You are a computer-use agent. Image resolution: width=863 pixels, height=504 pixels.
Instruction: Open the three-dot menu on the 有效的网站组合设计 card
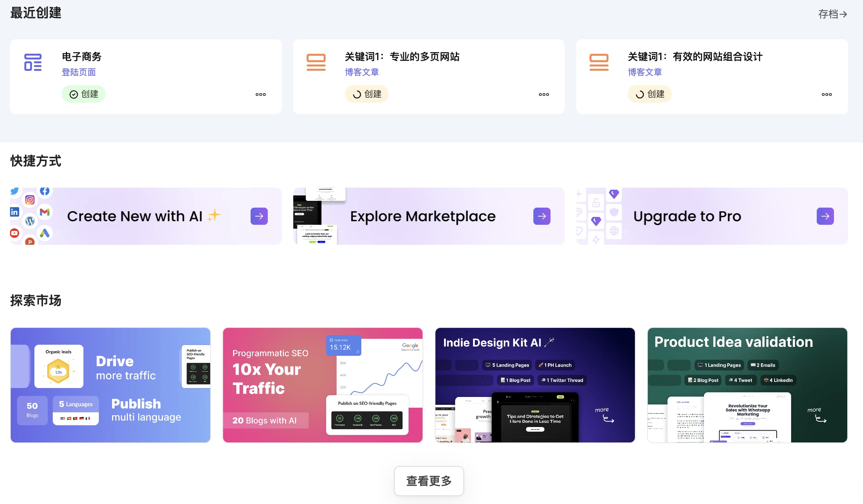point(826,94)
